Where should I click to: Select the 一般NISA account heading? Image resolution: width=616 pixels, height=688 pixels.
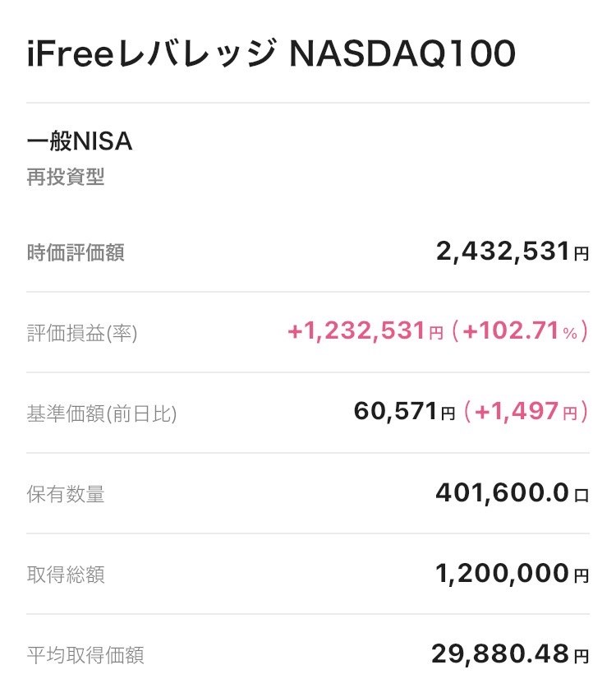click(x=80, y=142)
